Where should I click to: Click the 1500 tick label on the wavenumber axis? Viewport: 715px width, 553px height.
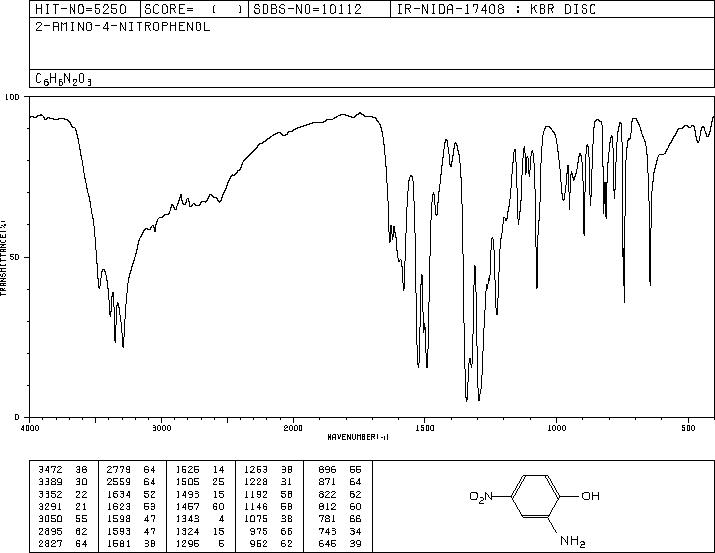point(425,428)
